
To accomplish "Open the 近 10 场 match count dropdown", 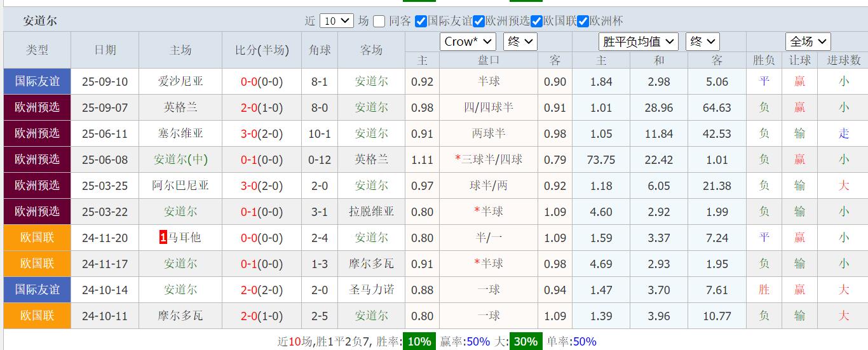I will pos(336,21).
